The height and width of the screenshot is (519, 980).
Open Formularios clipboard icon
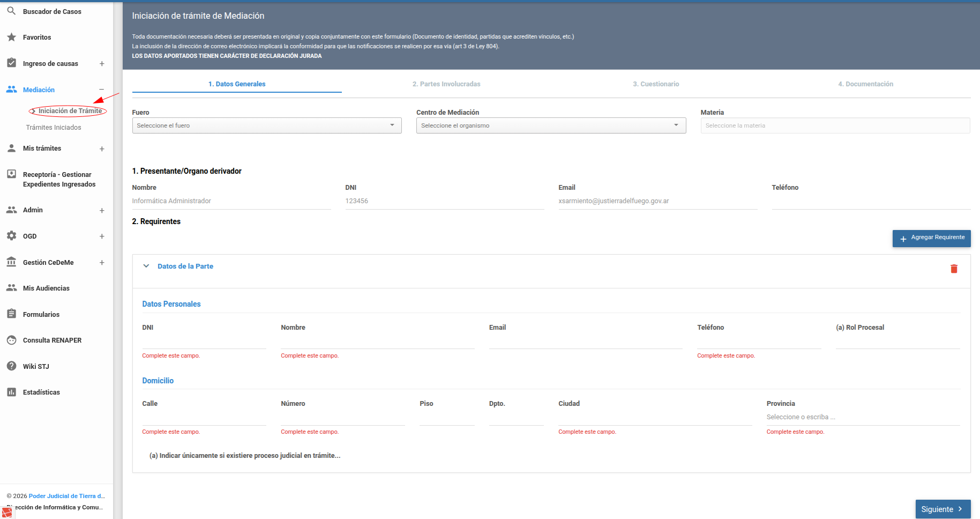point(11,314)
